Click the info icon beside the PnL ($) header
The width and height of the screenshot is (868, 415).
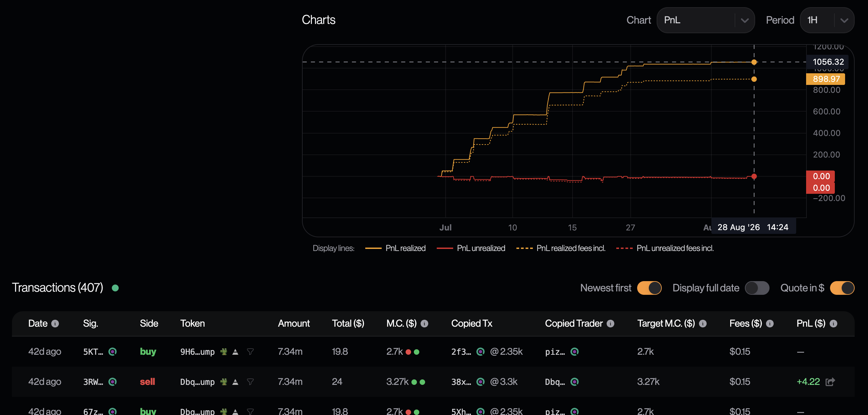click(x=833, y=324)
